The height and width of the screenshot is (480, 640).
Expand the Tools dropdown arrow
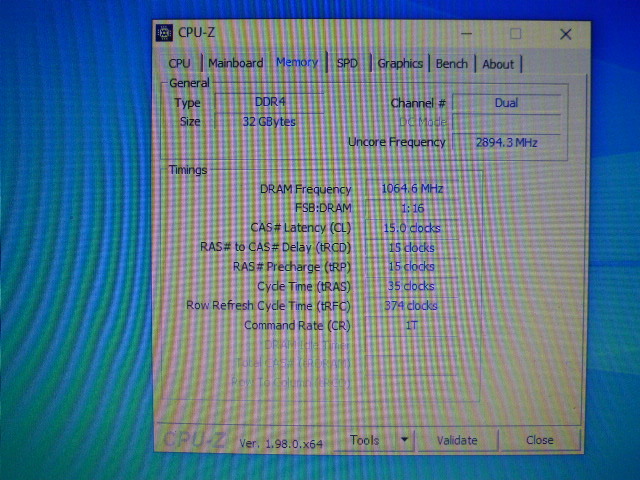[404, 440]
